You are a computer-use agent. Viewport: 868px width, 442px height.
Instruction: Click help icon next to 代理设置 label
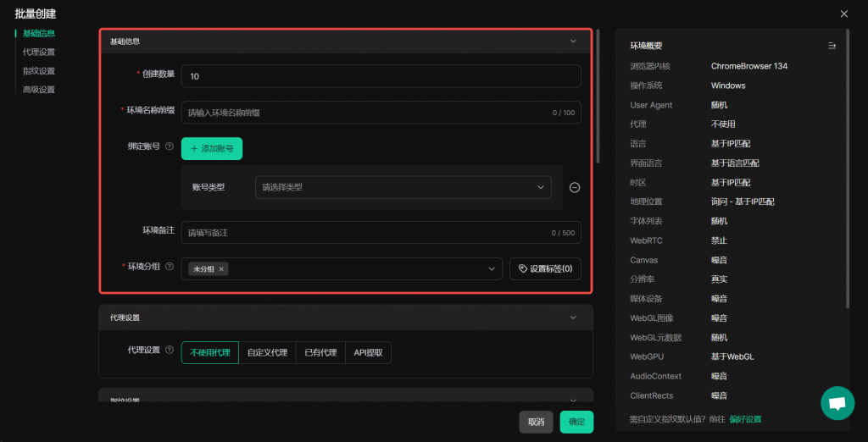click(x=170, y=350)
